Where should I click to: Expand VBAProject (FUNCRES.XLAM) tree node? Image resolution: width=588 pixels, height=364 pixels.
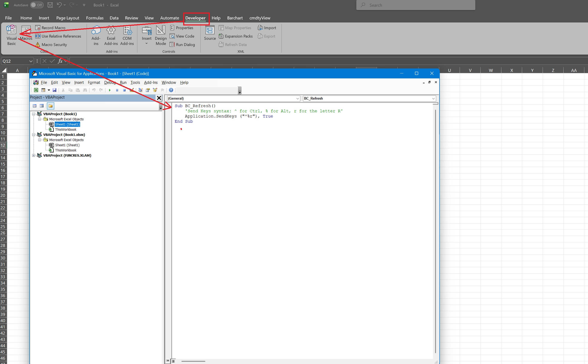(34, 155)
